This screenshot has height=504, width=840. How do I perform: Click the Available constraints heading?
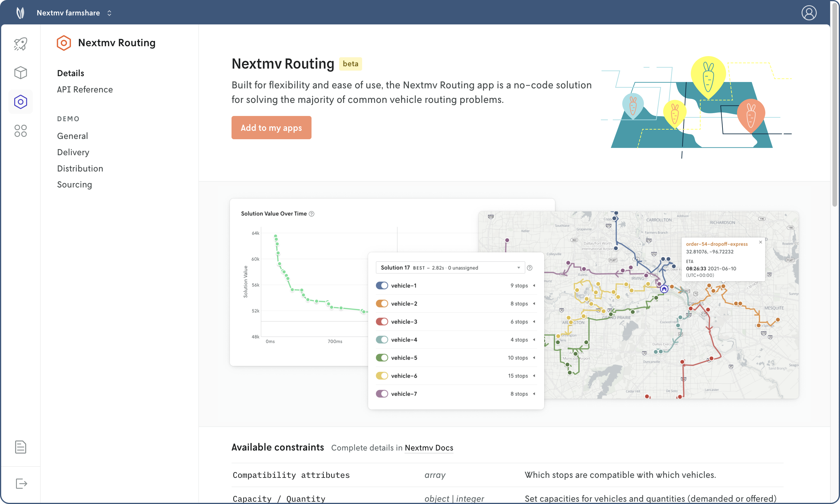[x=277, y=447]
